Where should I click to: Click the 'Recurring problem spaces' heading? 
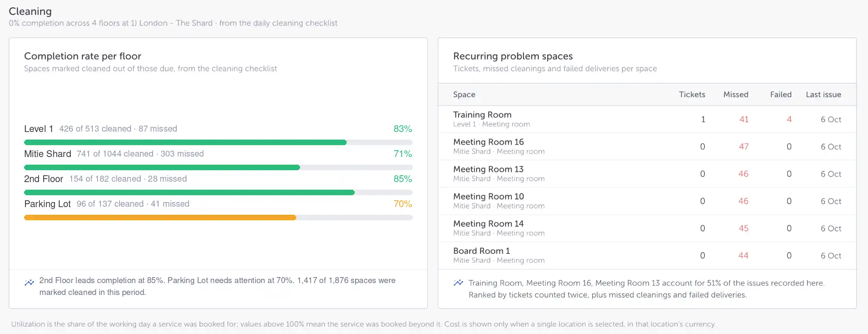coord(513,56)
